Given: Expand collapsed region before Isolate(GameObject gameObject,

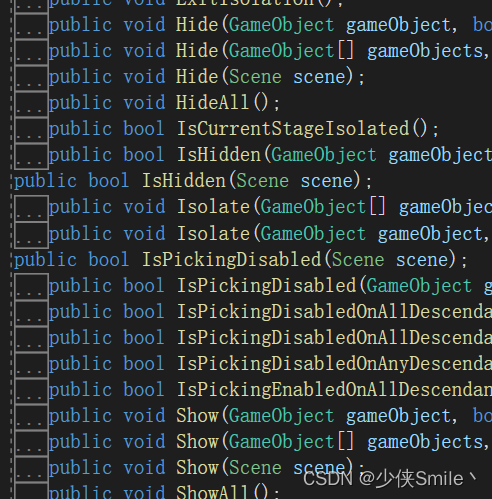Looking at the screenshot, I should tap(31, 234).
